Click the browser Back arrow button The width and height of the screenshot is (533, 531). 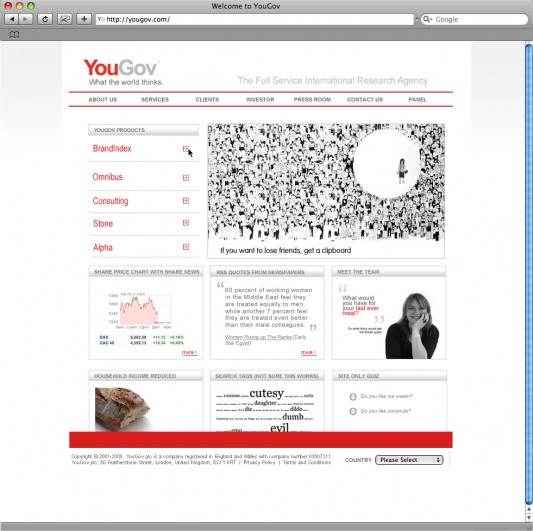point(12,19)
